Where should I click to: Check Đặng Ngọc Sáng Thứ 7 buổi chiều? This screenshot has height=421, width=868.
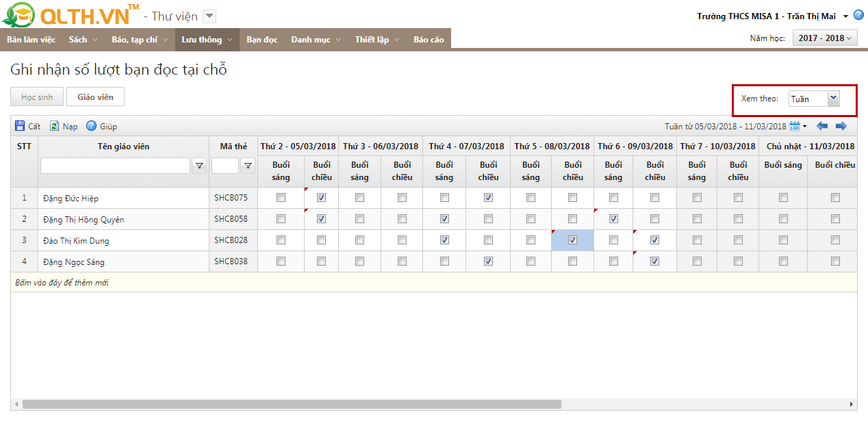tap(738, 261)
